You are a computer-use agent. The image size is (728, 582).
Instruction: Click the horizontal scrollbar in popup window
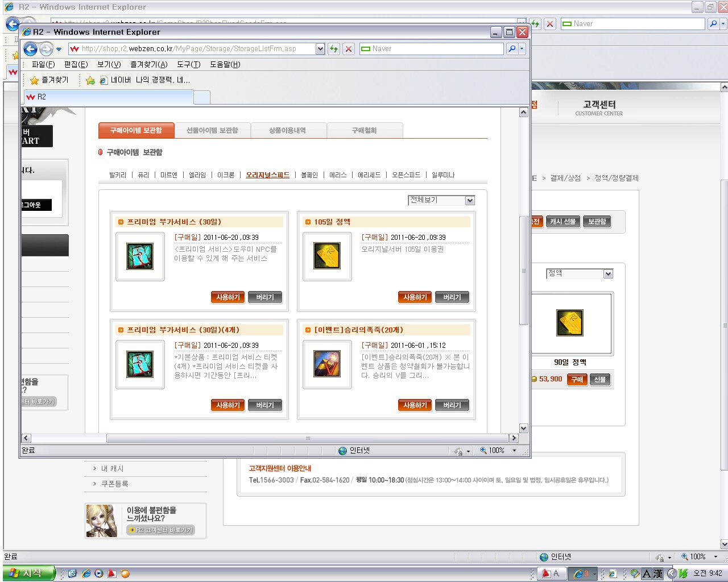307,438
